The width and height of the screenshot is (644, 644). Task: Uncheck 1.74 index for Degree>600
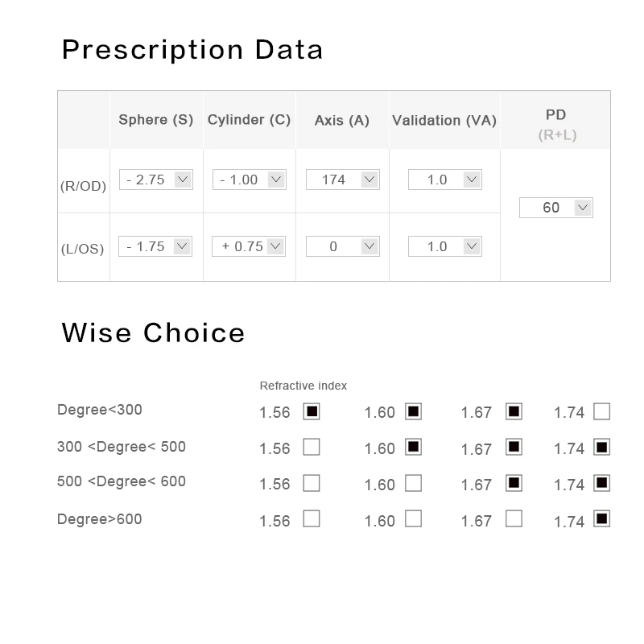(601, 518)
